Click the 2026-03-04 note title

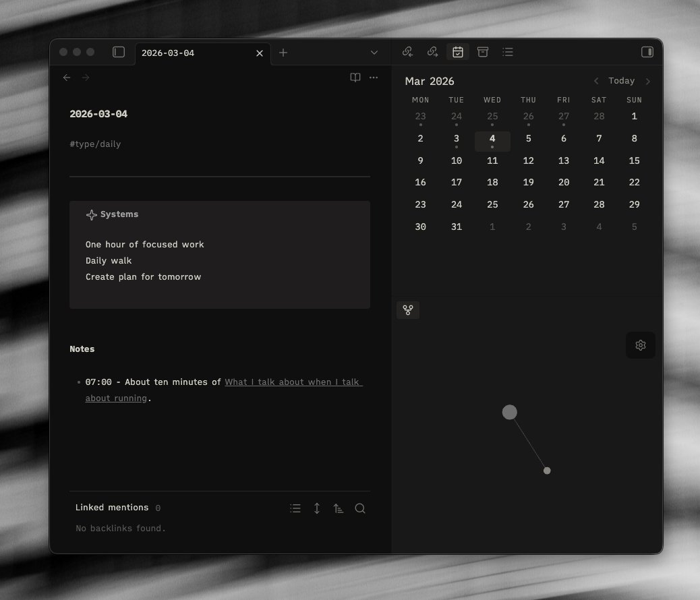tap(98, 114)
